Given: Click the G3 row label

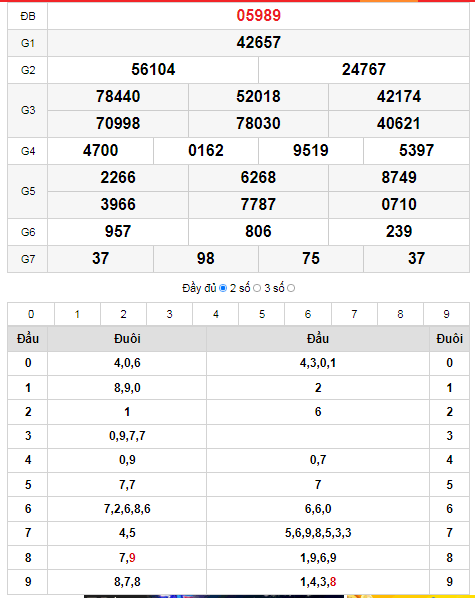Looking at the screenshot, I should (28, 111).
